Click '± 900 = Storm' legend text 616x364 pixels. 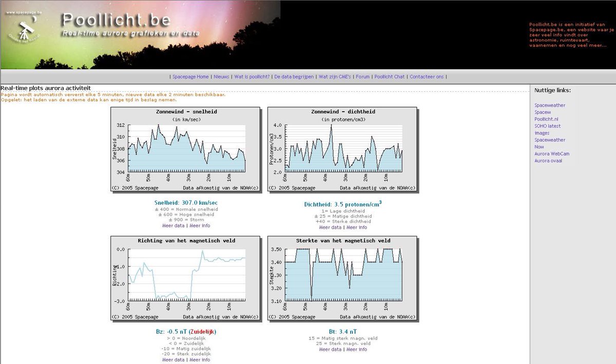tap(186, 220)
